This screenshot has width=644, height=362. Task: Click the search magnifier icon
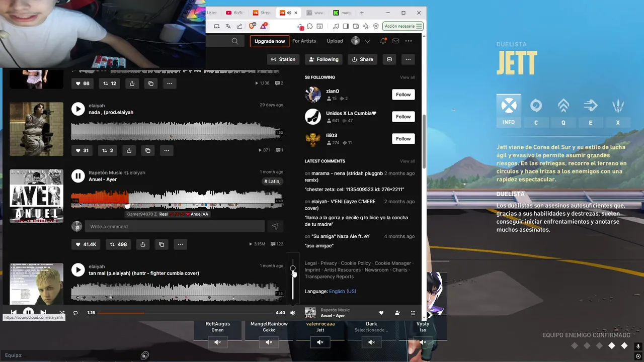point(235,41)
